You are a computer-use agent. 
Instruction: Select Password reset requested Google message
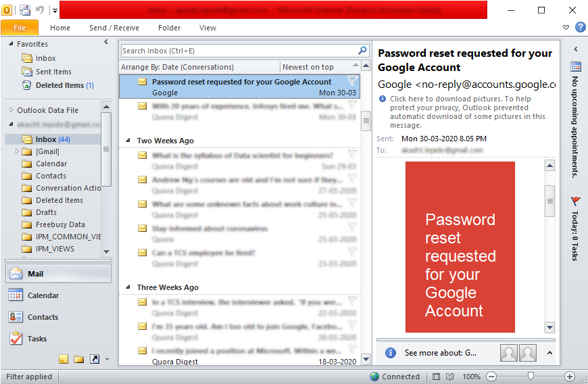pyautogui.click(x=240, y=87)
